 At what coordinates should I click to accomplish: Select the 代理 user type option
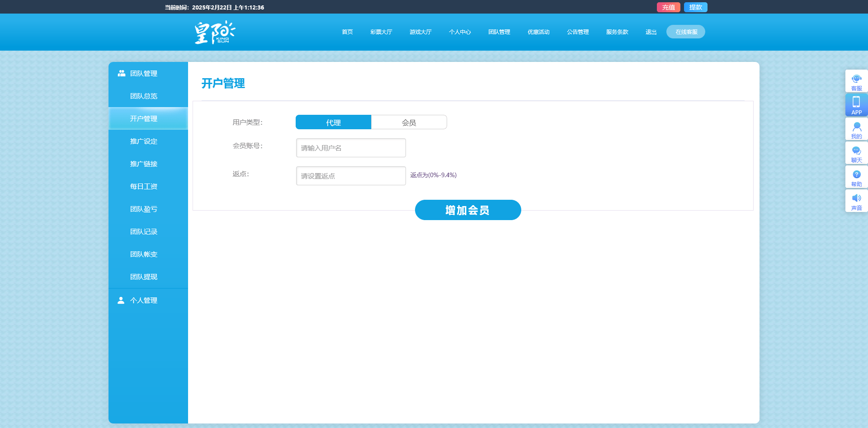pyautogui.click(x=333, y=122)
